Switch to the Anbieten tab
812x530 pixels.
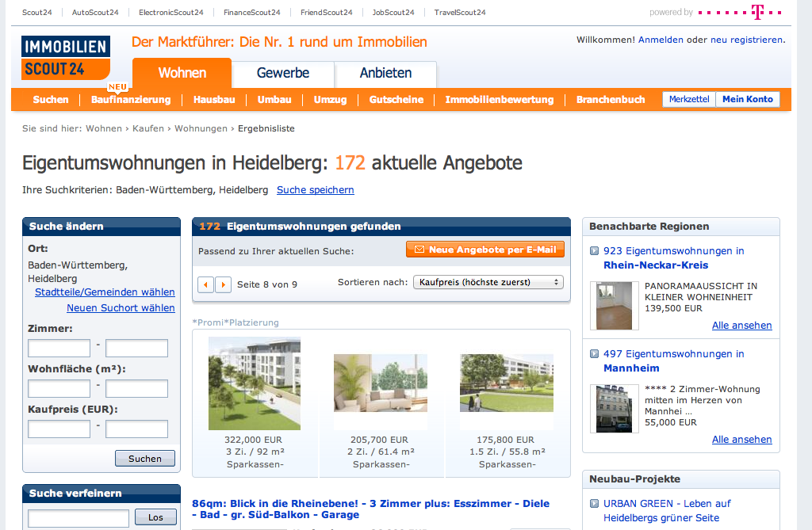(x=386, y=73)
